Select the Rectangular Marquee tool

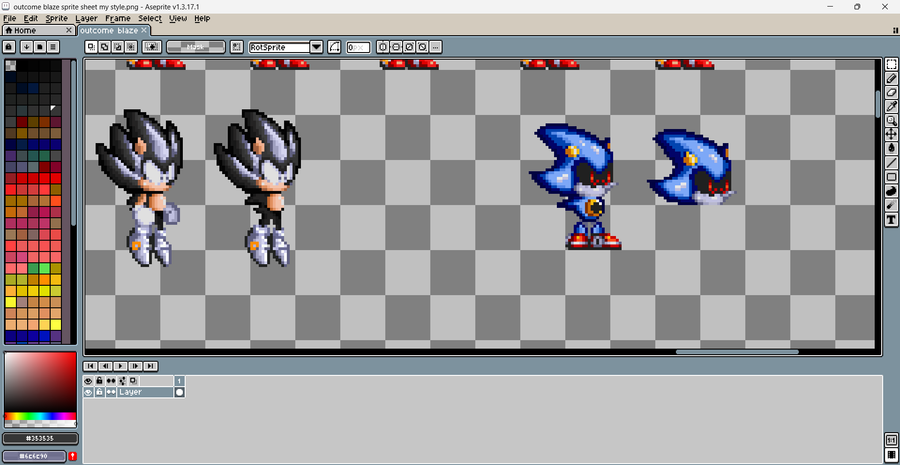(891, 64)
